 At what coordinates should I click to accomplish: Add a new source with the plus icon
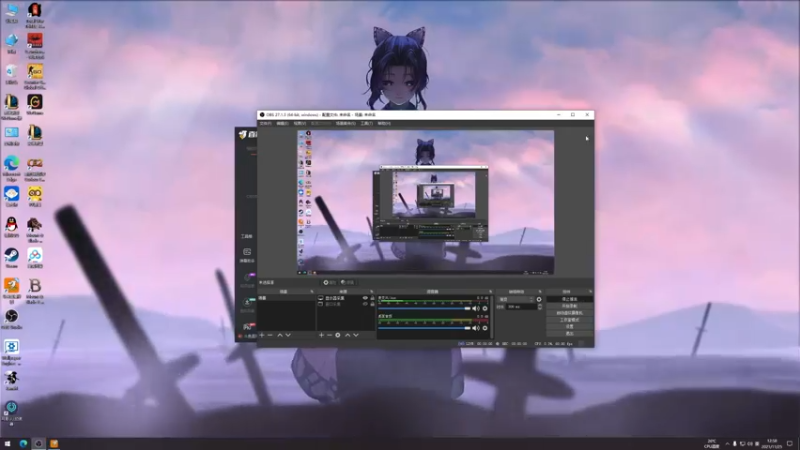tap(321, 335)
